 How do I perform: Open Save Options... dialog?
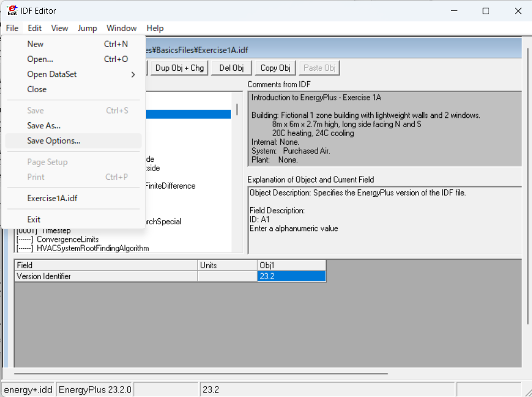pyautogui.click(x=73, y=140)
